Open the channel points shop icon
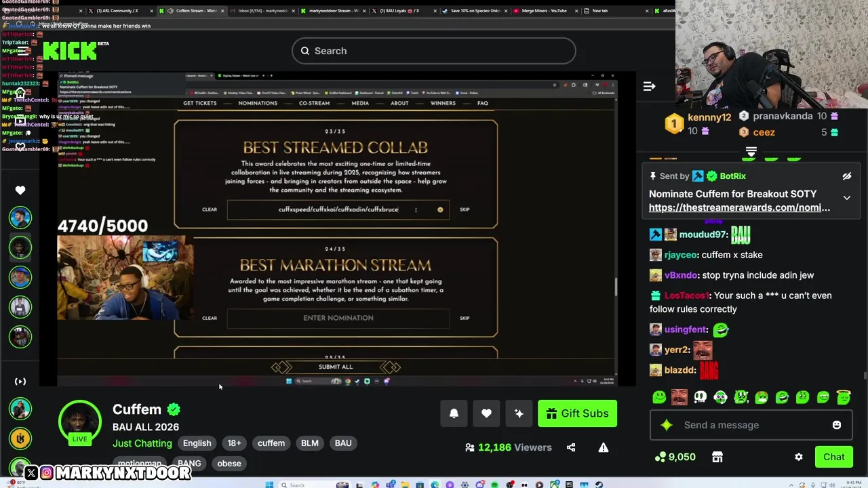Screen dimensions: 868x488 [717, 457]
